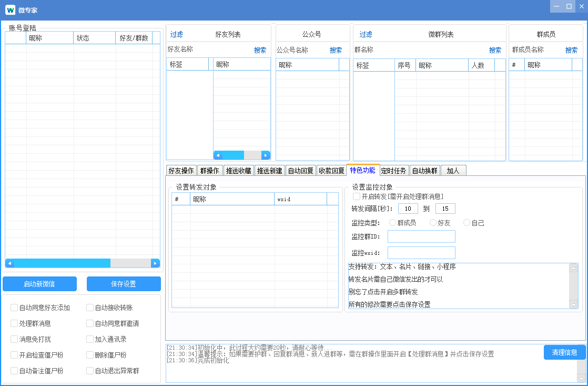Click 清理信息 button
588x386 pixels.
pos(564,352)
